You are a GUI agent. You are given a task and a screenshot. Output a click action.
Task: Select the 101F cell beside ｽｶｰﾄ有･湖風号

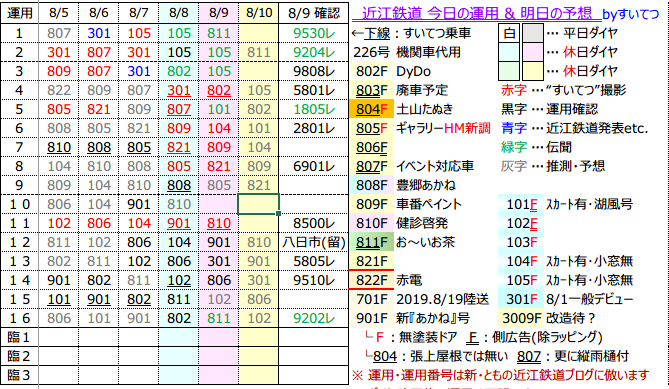coord(521,204)
